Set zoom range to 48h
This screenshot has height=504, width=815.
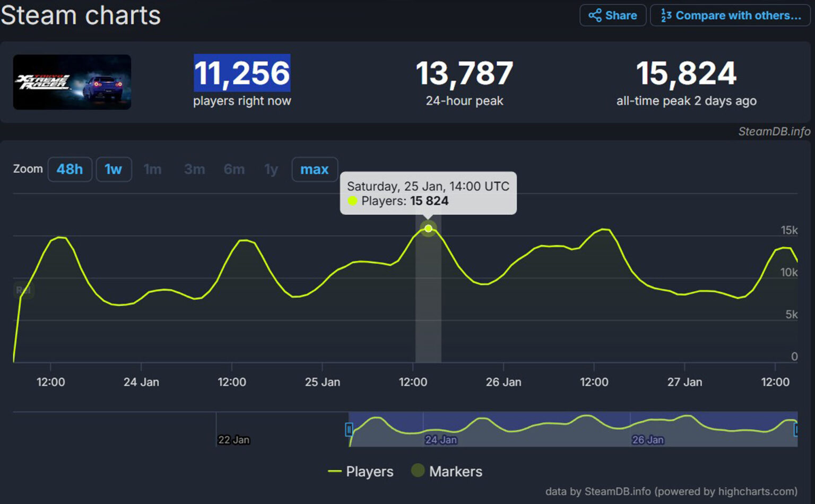(70, 169)
